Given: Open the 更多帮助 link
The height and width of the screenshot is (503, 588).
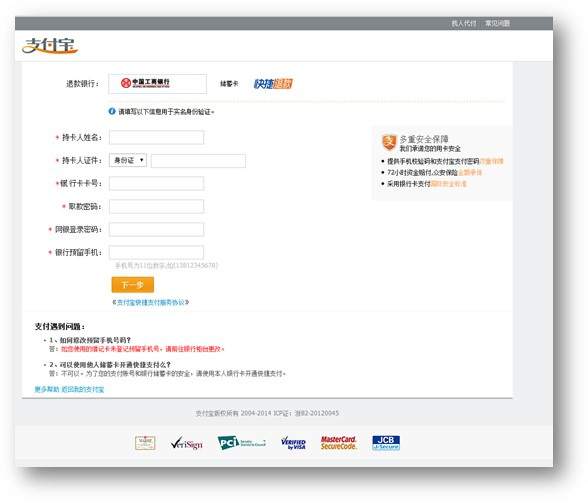Looking at the screenshot, I should (x=47, y=389).
